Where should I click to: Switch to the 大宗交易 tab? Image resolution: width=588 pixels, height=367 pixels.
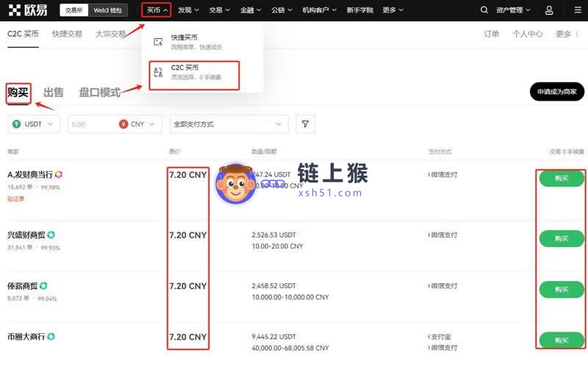point(110,34)
